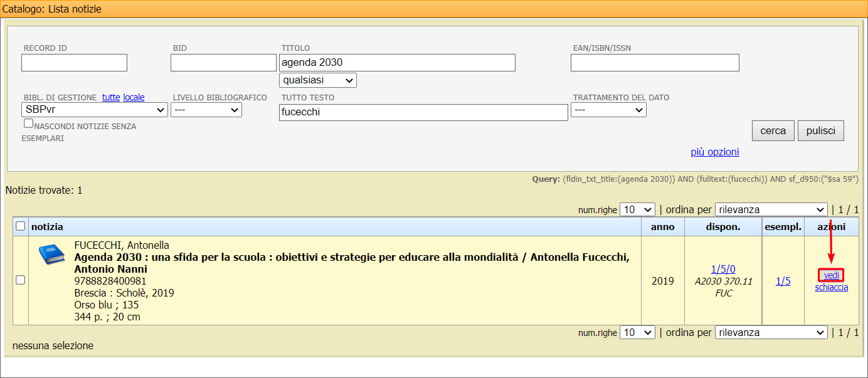Open the Livello bibliografico dropdown
868x378 pixels.
click(x=206, y=110)
